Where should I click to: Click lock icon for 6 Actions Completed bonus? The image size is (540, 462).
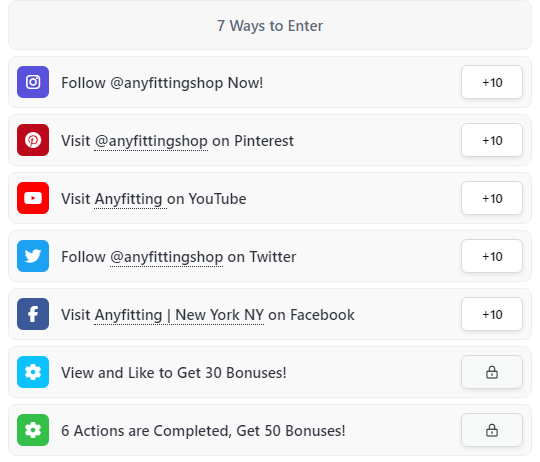[492, 430]
